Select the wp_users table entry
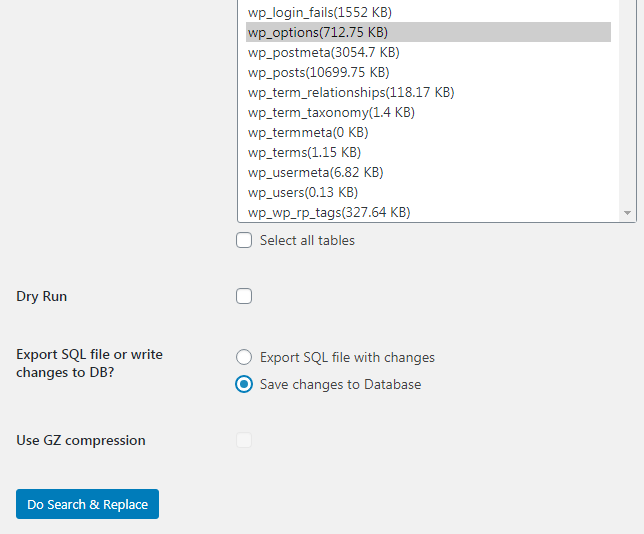This screenshot has width=644, height=534. click(428, 192)
